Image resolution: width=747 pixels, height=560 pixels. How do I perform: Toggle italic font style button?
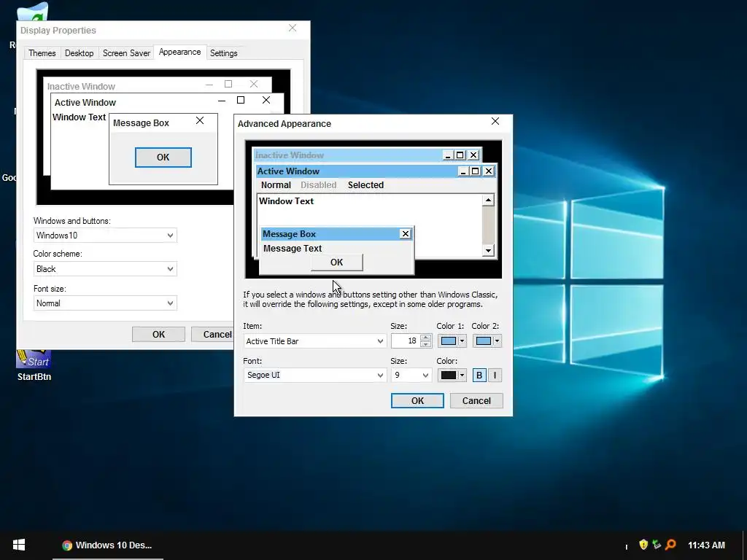[x=495, y=376]
